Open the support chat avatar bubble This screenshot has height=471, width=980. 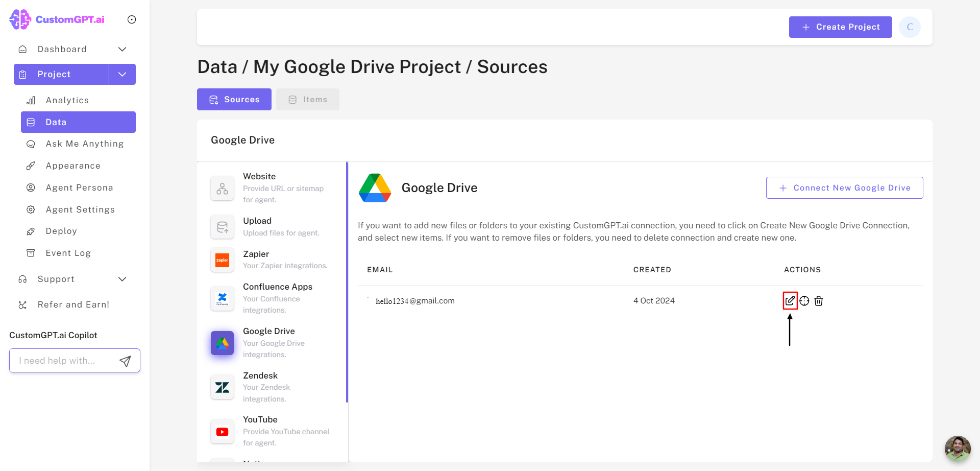click(958, 449)
